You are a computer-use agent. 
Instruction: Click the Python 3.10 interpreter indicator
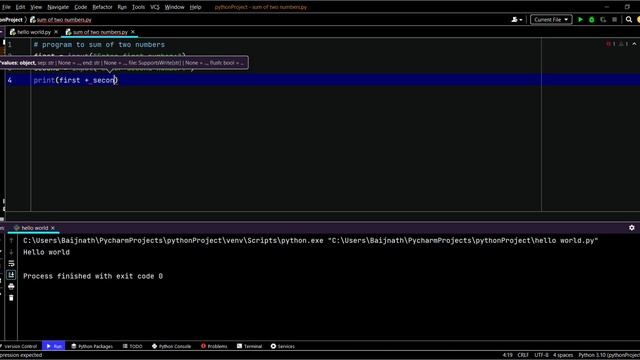pos(609,355)
